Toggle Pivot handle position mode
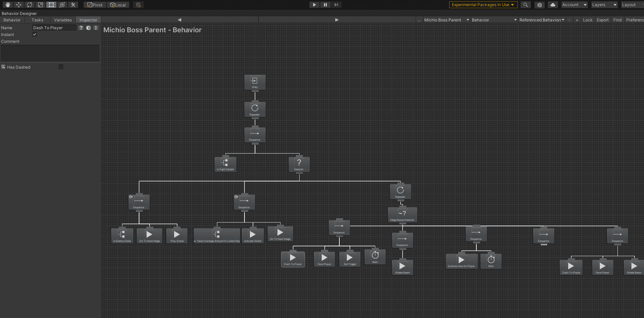The height and width of the screenshot is (318, 644). (x=95, y=5)
